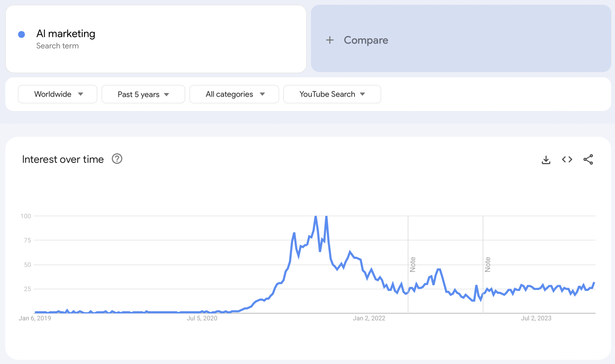The image size is (615, 364).
Task: Download the interest over time data
Action: 546,159
